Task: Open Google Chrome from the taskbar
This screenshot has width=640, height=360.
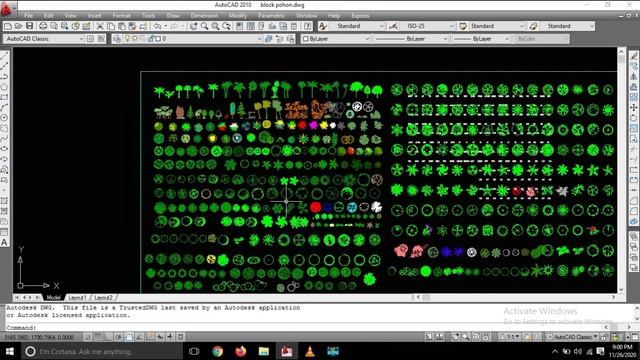Action: (x=218, y=351)
